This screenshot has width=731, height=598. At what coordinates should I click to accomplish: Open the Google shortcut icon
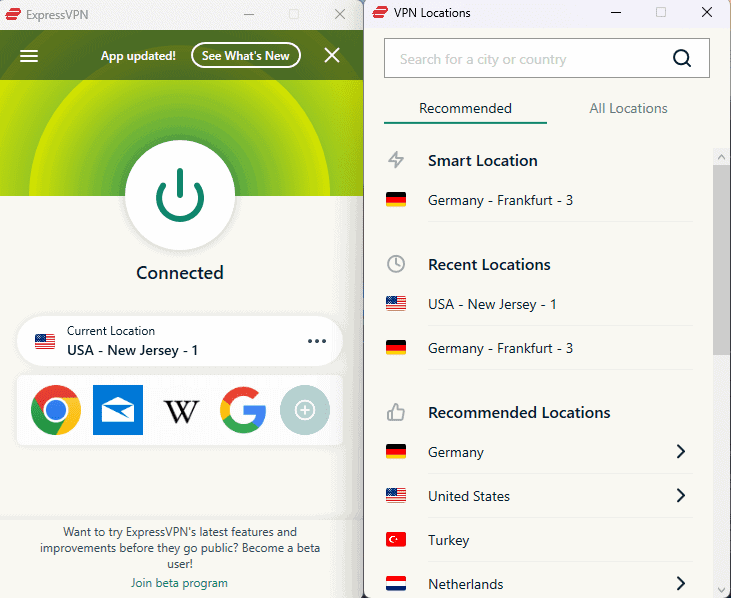click(x=243, y=410)
